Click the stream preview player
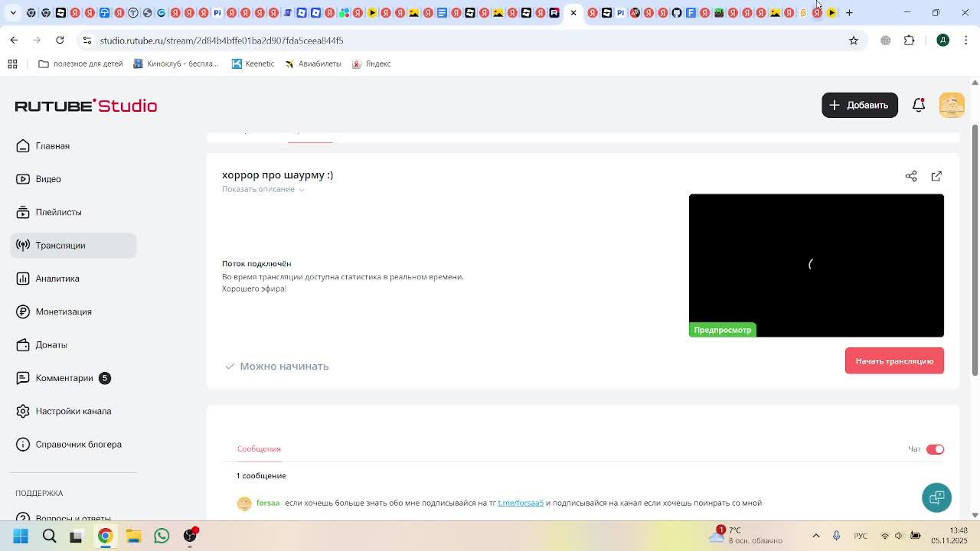The image size is (980, 551). [x=816, y=265]
